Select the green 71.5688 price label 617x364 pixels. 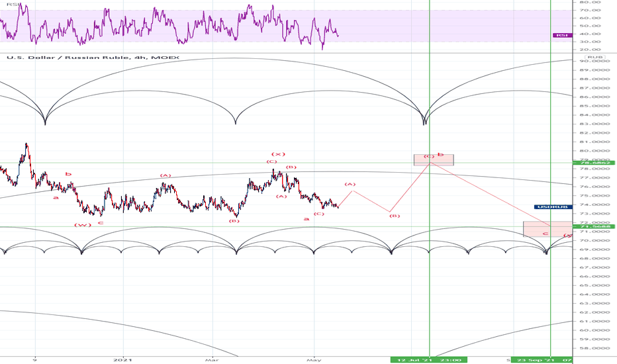pos(594,226)
